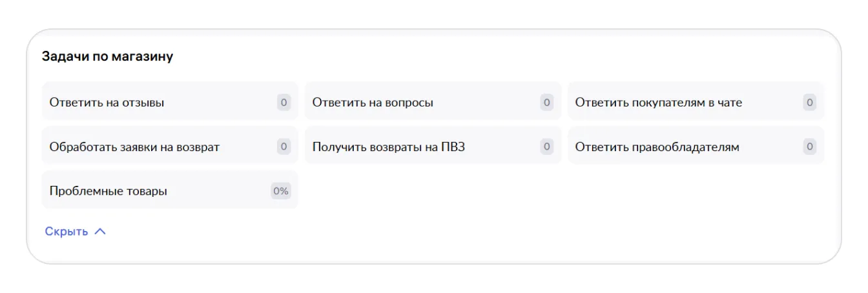Collapse the task list using the chevron-up icon
Screen dimensions: 868x293
click(100, 232)
